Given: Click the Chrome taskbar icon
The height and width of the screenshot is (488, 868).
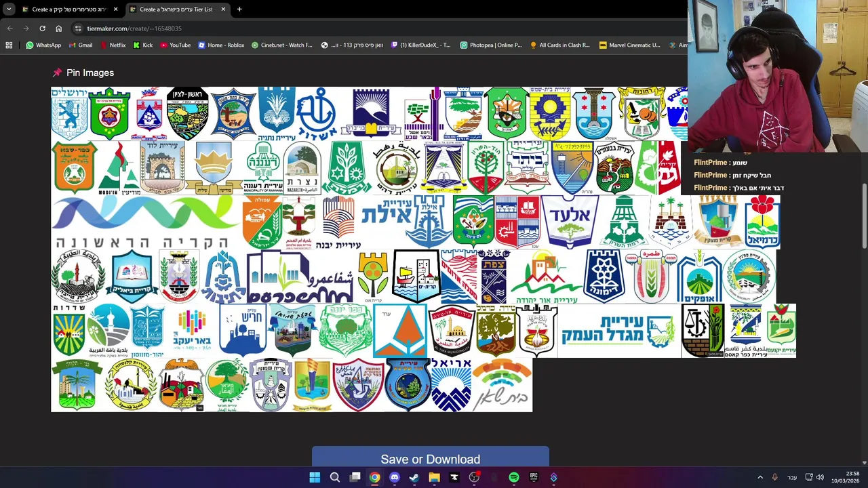Looking at the screenshot, I should point(374,478).
